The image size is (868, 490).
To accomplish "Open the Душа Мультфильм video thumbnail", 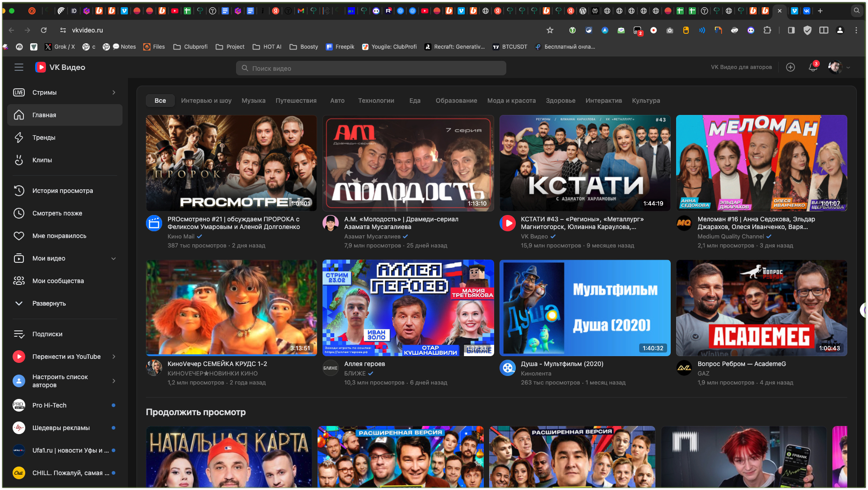I will tap(584, 308).
